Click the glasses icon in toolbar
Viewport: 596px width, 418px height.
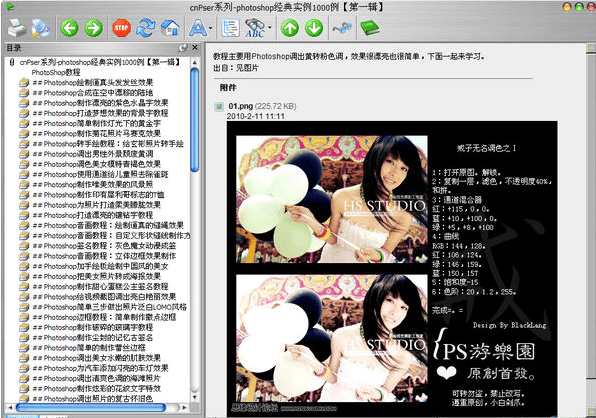coord(342,28)
